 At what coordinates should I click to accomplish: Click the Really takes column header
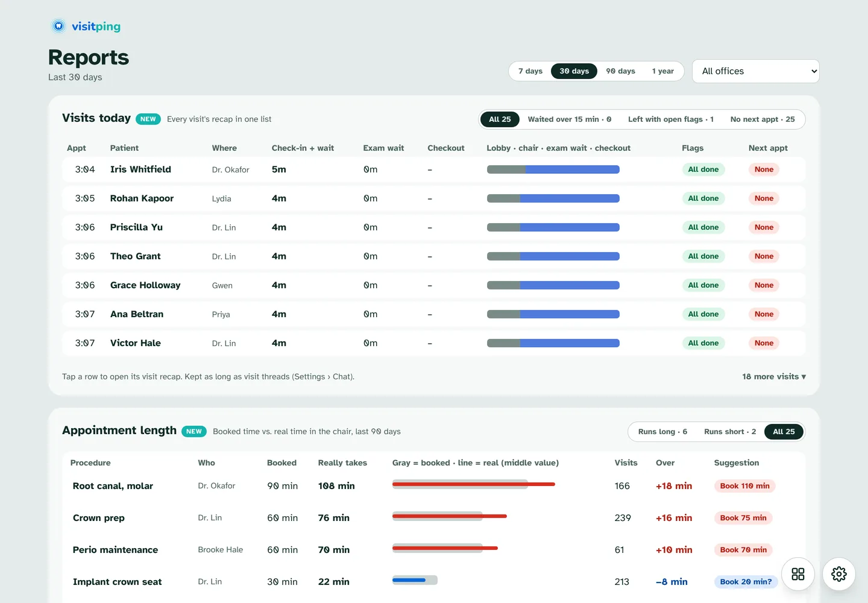pos(342,463)
